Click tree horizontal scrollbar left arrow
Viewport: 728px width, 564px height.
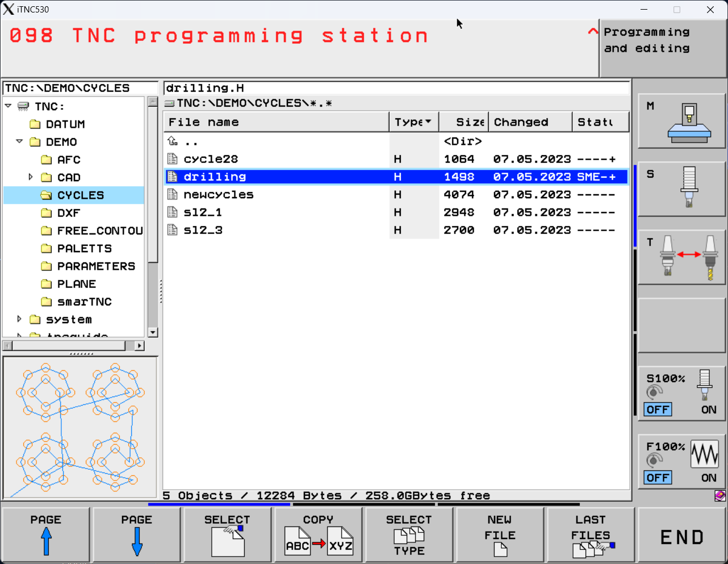[x=7, y=345]
